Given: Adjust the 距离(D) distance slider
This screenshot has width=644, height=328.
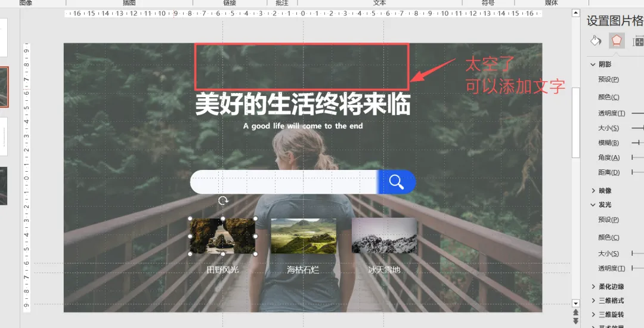Looking at the screenshot, I should pyautogui.click(x=637, y=172).
